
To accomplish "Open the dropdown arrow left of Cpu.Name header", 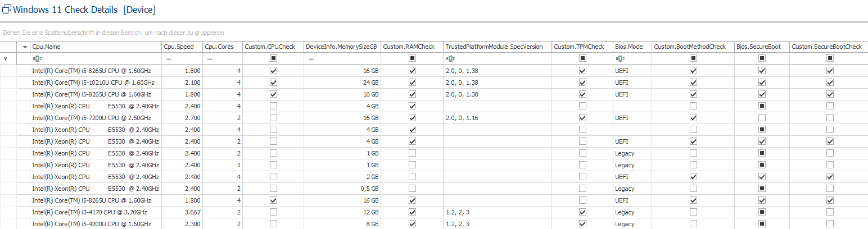I will coord(25,47).
